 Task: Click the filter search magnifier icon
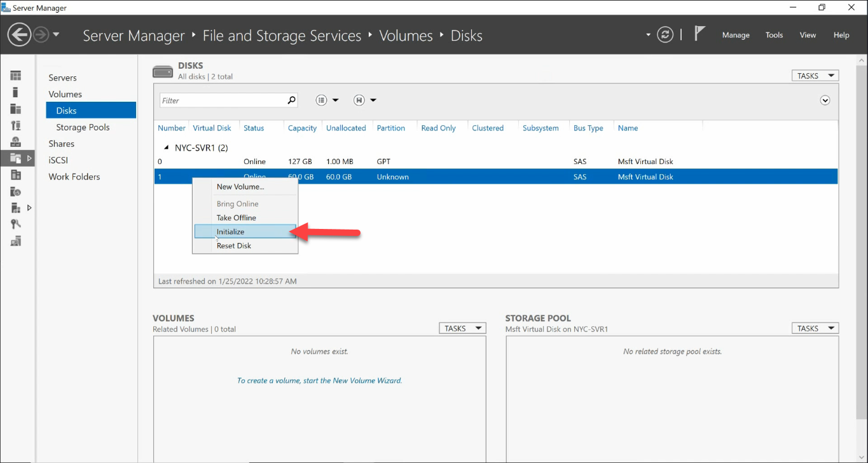click(x=291, y=100)
